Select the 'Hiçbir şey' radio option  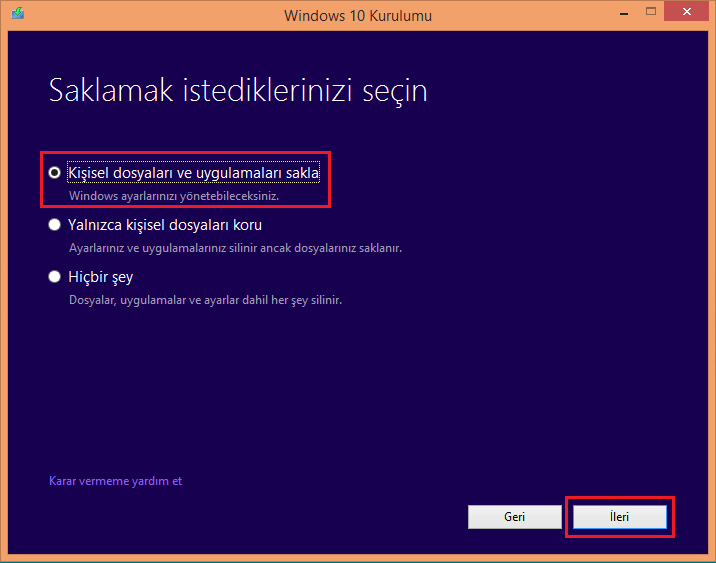(x=54, y=277)
